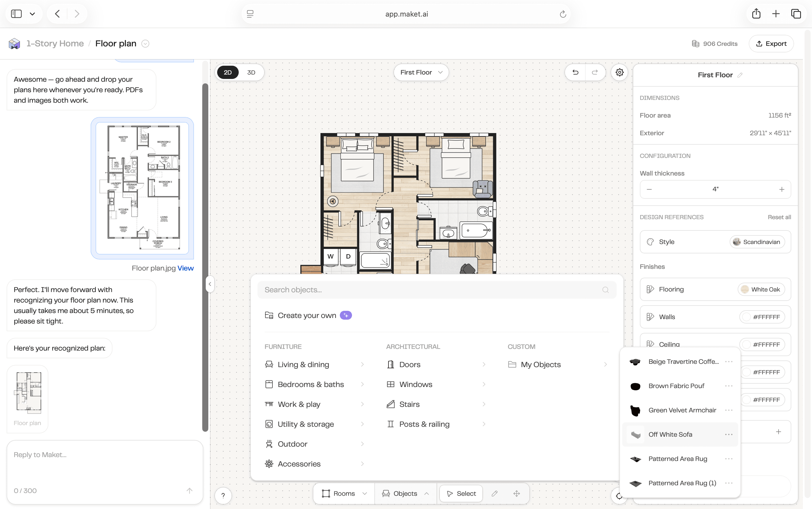Edit the First Floor name pencil icon

point(740,75)
